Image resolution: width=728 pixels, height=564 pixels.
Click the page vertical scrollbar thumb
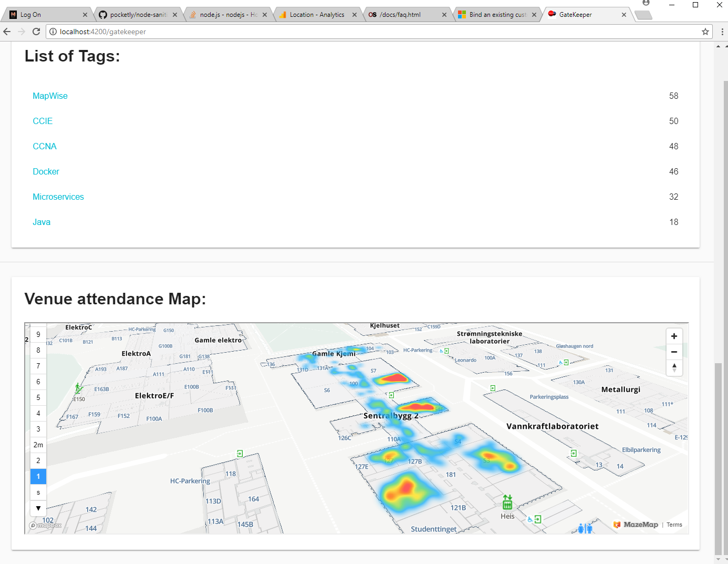tap(718, 458)
